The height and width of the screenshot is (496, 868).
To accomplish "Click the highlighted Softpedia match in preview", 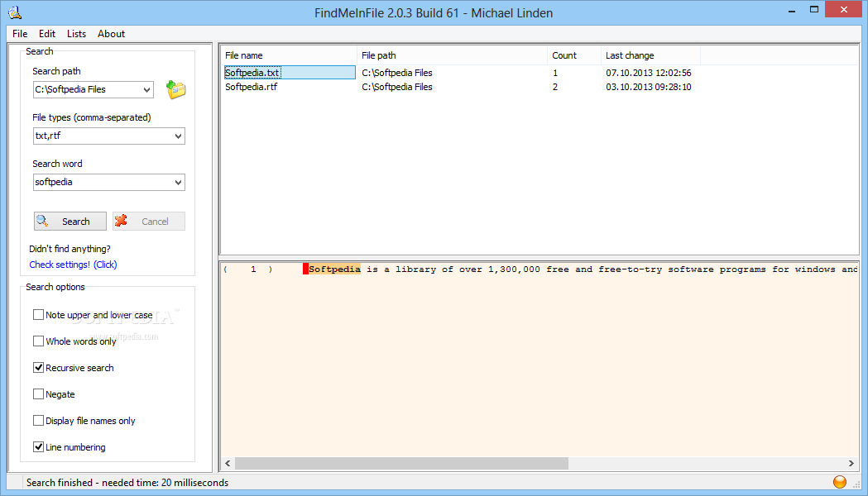I will [x=334, y=269].
